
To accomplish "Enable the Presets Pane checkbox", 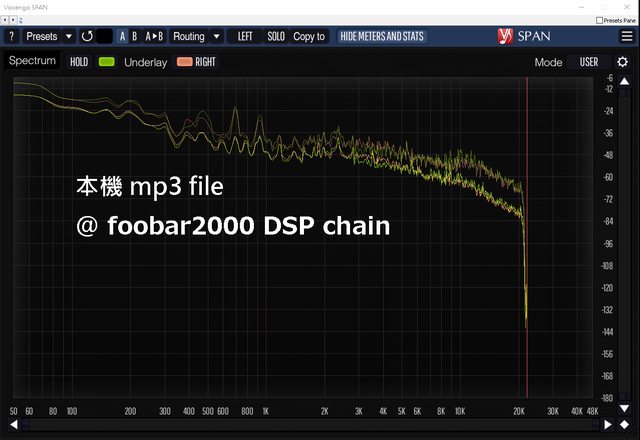I will click(x=600, y=20).
